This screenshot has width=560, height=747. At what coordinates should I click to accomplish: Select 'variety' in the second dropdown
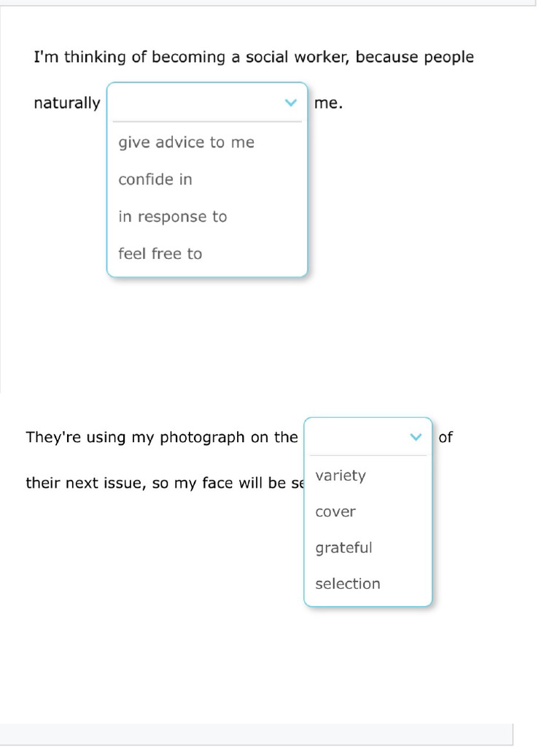click(341, 476)
